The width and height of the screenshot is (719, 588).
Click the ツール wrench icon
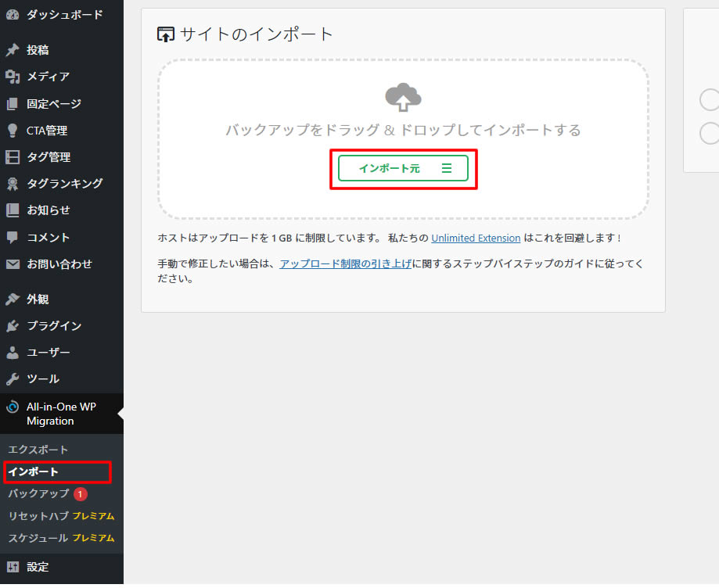click(x=13, y=378)
